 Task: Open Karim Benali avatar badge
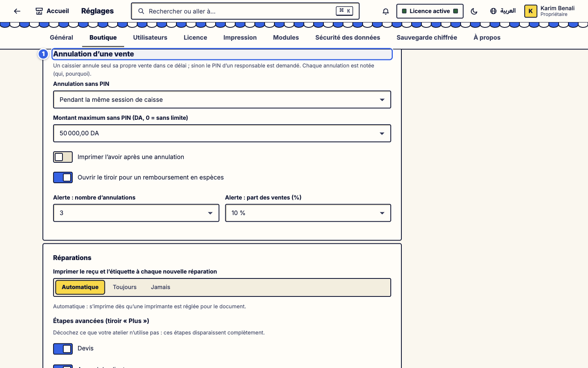[530, 11]
